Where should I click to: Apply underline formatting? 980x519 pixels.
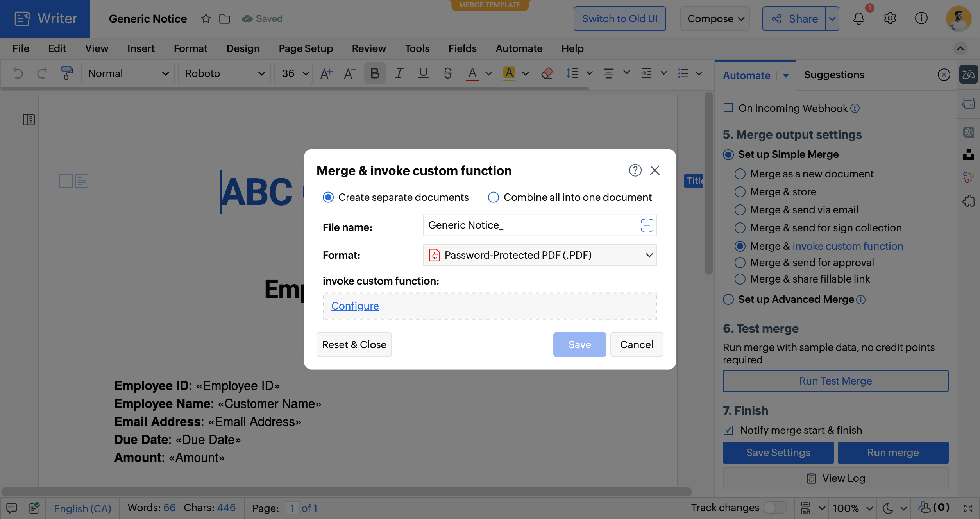tap(423, 73)
